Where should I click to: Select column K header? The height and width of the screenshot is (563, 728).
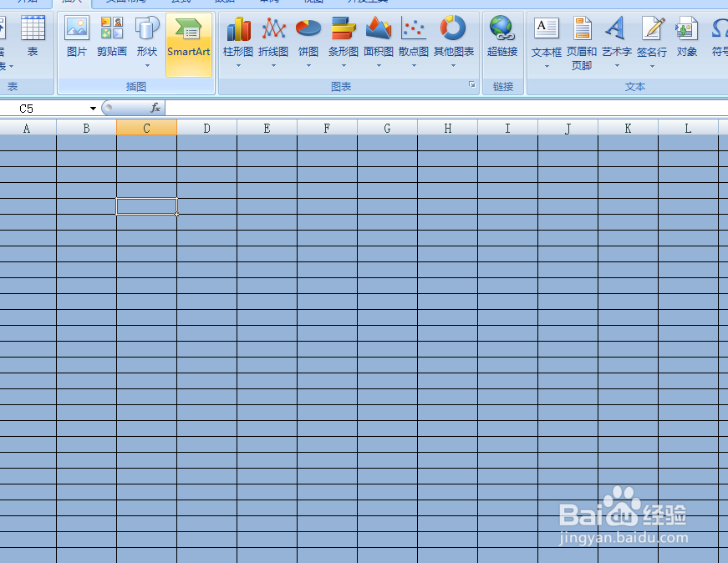pyautogui.click(x=629, y=128)
